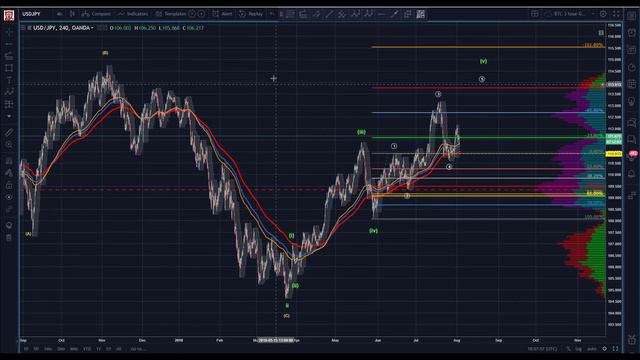Open chart settings gear top-right
The height and width of the screenshot is (360, 640).
pyautogui.click(x=603, y=14)
